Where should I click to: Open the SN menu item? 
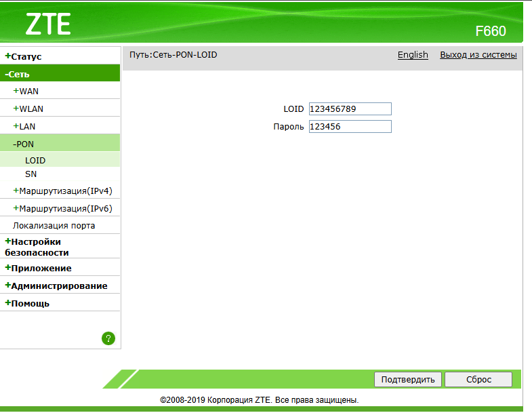pyautogui.click(x=31, y=174)
